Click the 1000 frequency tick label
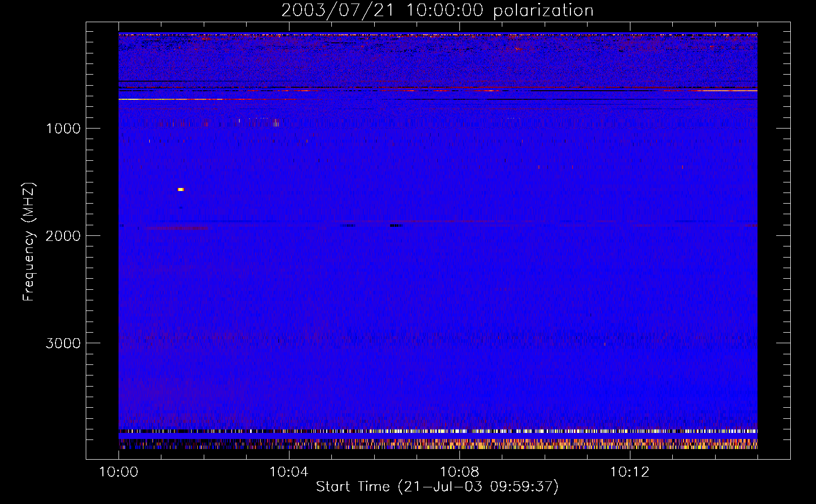816x504 pixels. [x=63, y=129]
